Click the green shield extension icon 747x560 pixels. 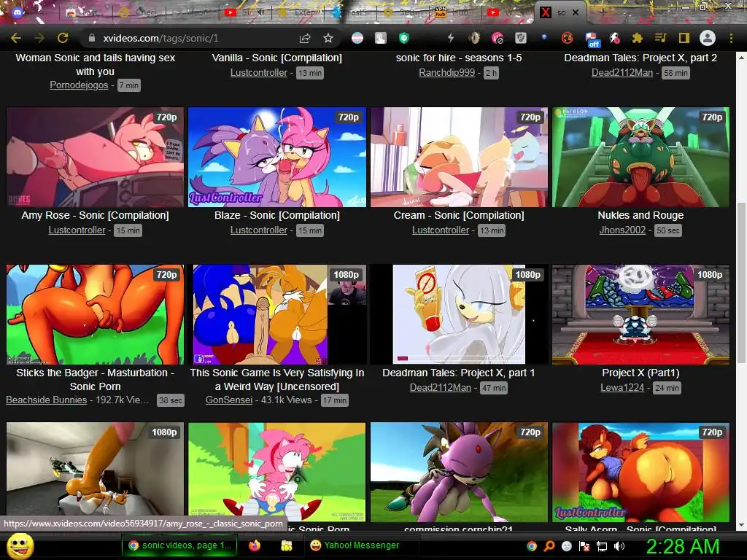point(404,38)
